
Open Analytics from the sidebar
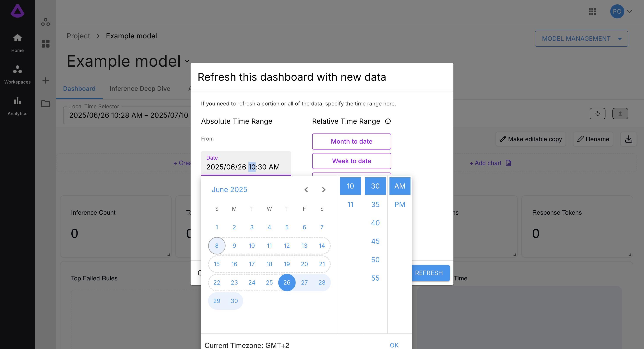(x=17, y=106)
